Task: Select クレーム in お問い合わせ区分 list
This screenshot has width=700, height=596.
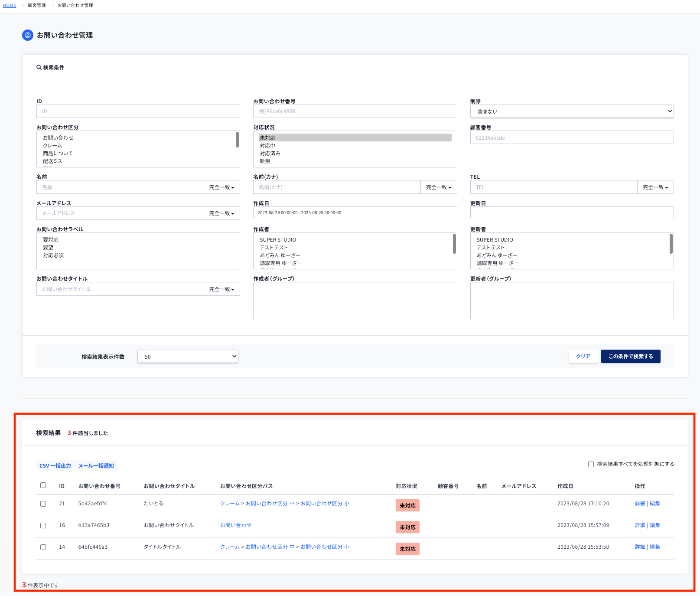Action: pos(52,145)
